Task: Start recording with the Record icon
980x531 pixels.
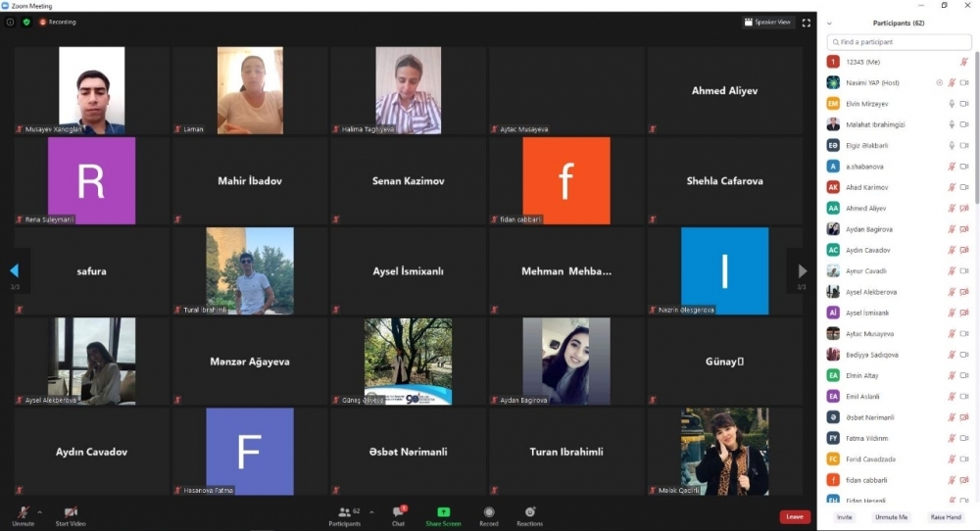Action: (488, 513)
